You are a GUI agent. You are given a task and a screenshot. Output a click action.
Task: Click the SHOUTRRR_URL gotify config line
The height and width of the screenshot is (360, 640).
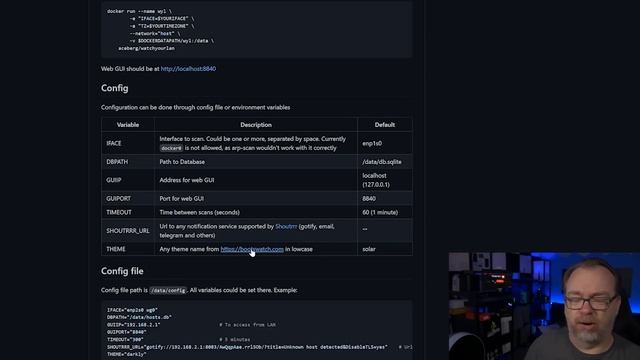click(247, 347)
